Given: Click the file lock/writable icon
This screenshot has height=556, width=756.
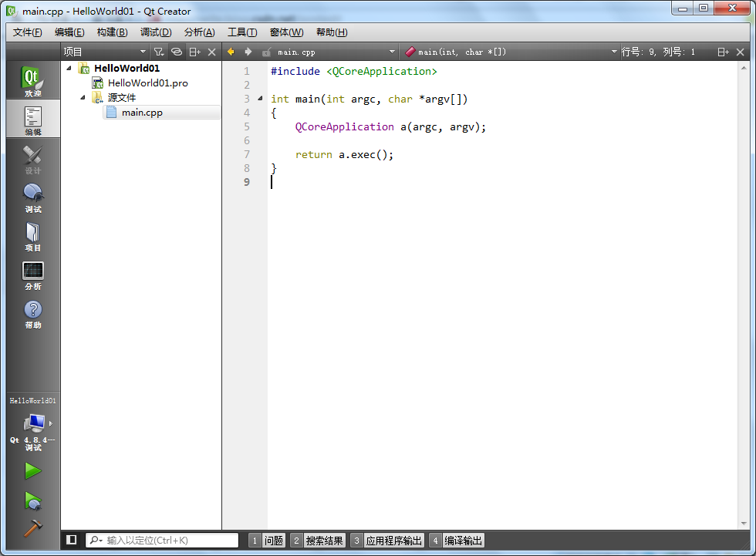Looking at the screenshot, I should tap(266, 52).
